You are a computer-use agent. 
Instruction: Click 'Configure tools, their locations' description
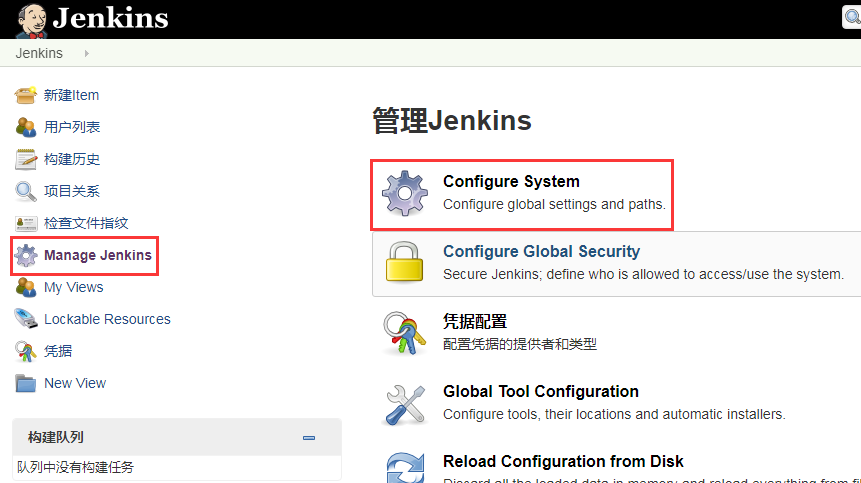614,414
